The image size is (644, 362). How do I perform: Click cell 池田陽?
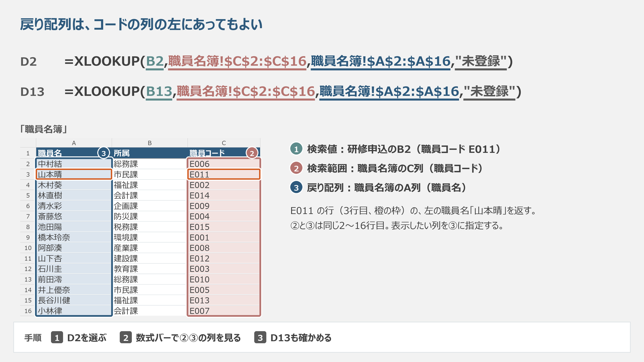pos(74,227)
